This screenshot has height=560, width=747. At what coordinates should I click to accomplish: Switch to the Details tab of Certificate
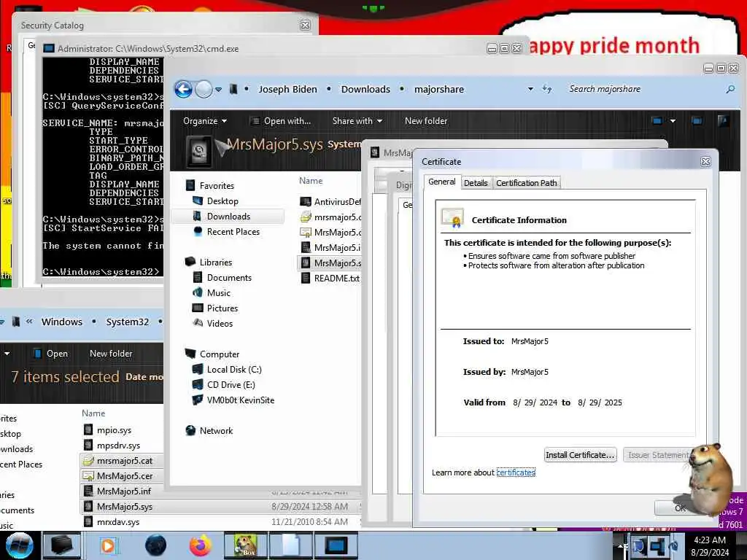pos(476,183)
